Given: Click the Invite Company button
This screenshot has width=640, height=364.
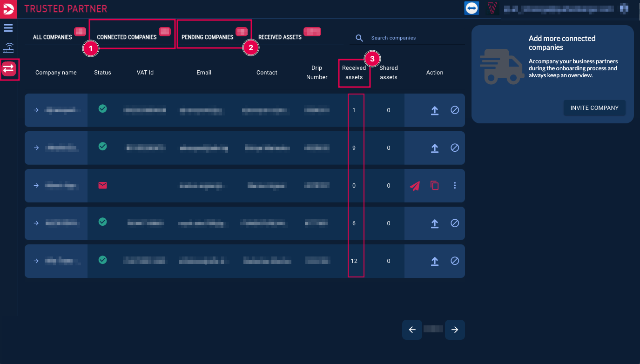Looking at the screenshot, I should (x=594, y=108).
